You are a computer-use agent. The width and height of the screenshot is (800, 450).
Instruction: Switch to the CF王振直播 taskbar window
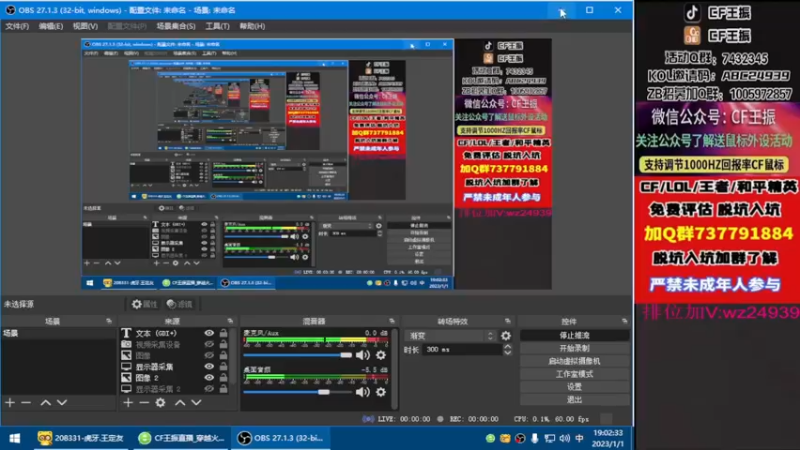pos(182,438)
